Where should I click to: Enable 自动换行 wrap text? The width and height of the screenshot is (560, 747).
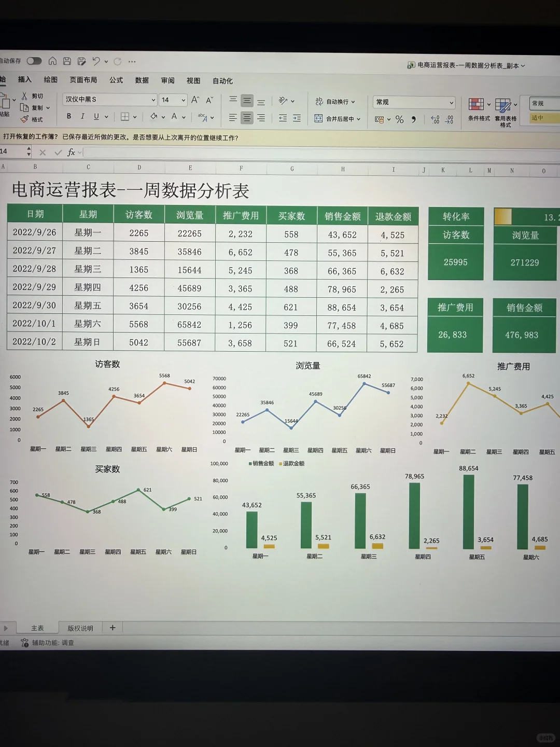pyautogui.click(x=338, y=102)
